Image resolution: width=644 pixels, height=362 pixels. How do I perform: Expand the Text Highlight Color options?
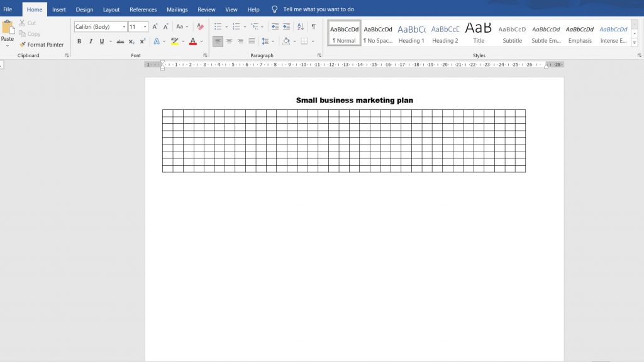184,41
